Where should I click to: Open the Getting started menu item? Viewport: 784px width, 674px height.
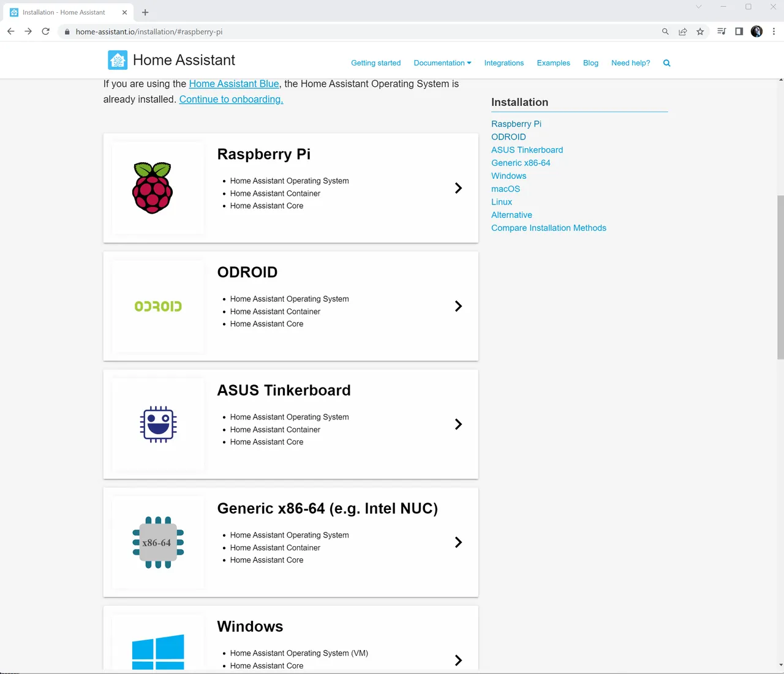click(x=376, y=63)
